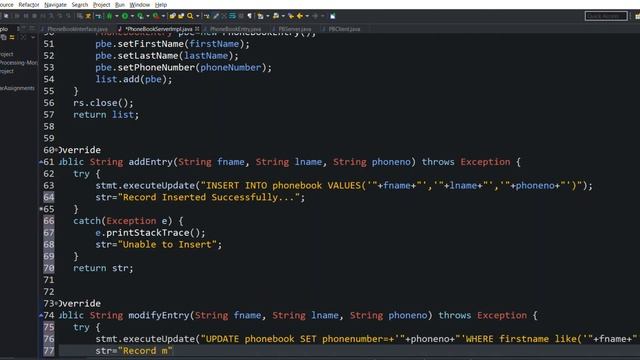This screenshot has height=360, width=640.
Task: Toggle Show Whitespace Characters pilcrow icon
Action: pyautogui.click(x=250, y=16)
